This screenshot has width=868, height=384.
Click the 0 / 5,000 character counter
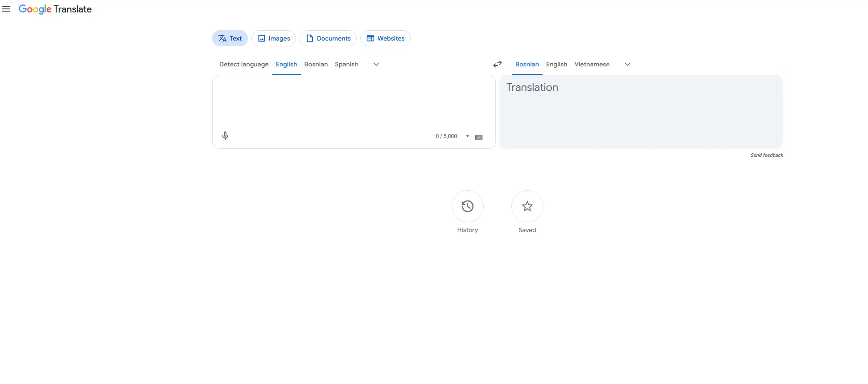446,136
